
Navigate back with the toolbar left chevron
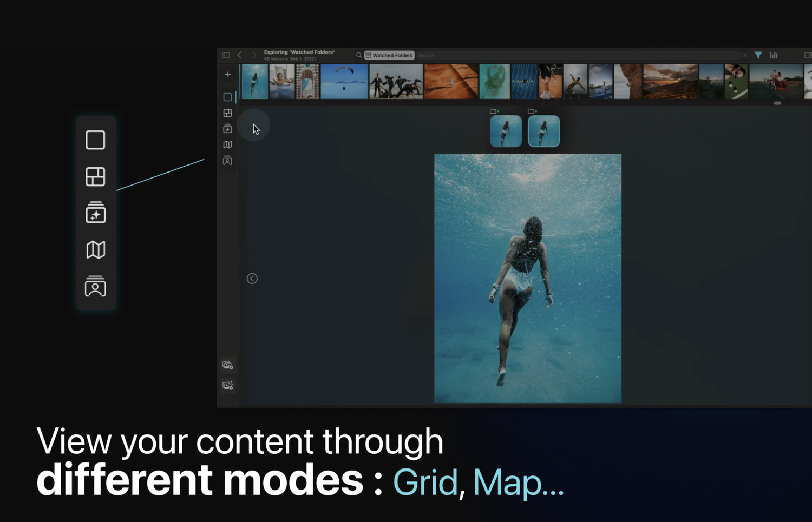[240, 55]
